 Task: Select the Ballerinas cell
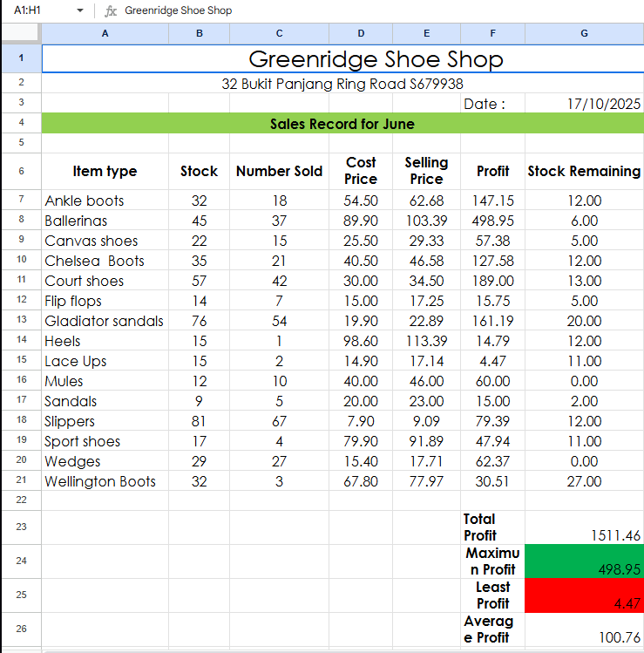click(x=105, y=220)
